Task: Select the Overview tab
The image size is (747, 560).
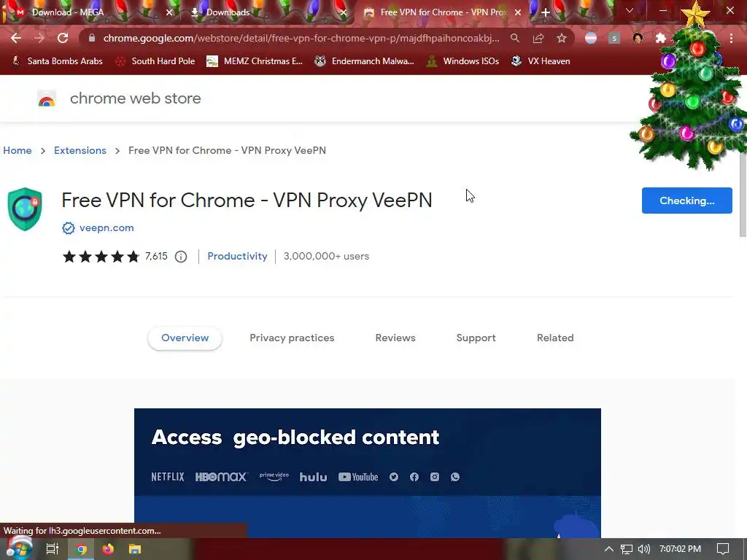Action: [x=185, y=338]
